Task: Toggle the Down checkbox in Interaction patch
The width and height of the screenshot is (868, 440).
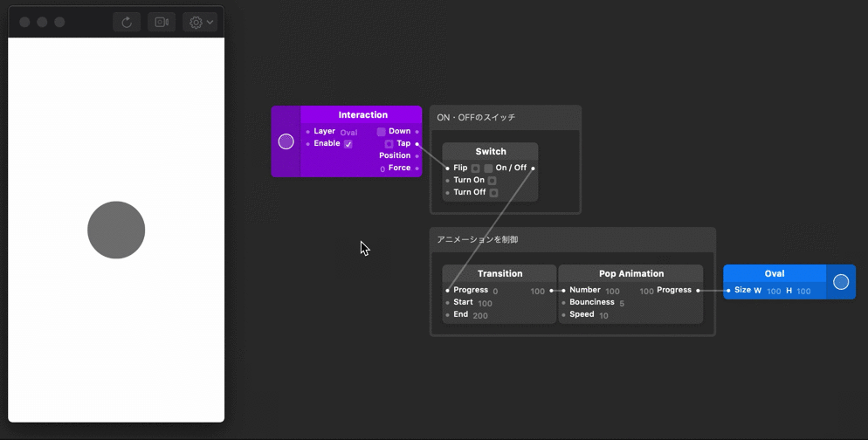Action: (382, 132)
